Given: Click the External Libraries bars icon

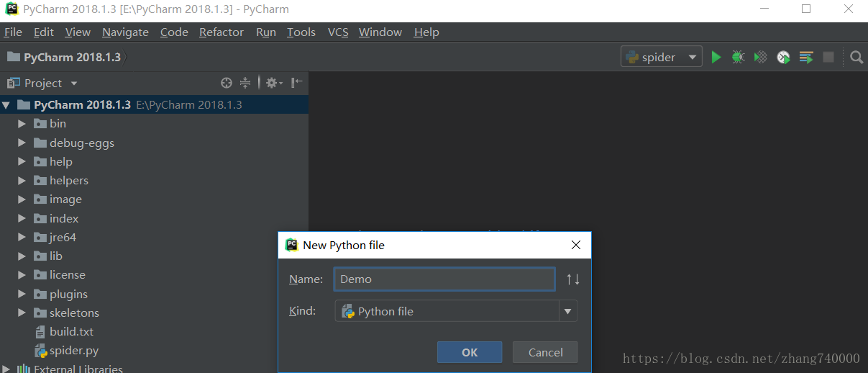Looking at the screenshot, I should [x=24, y=369].
